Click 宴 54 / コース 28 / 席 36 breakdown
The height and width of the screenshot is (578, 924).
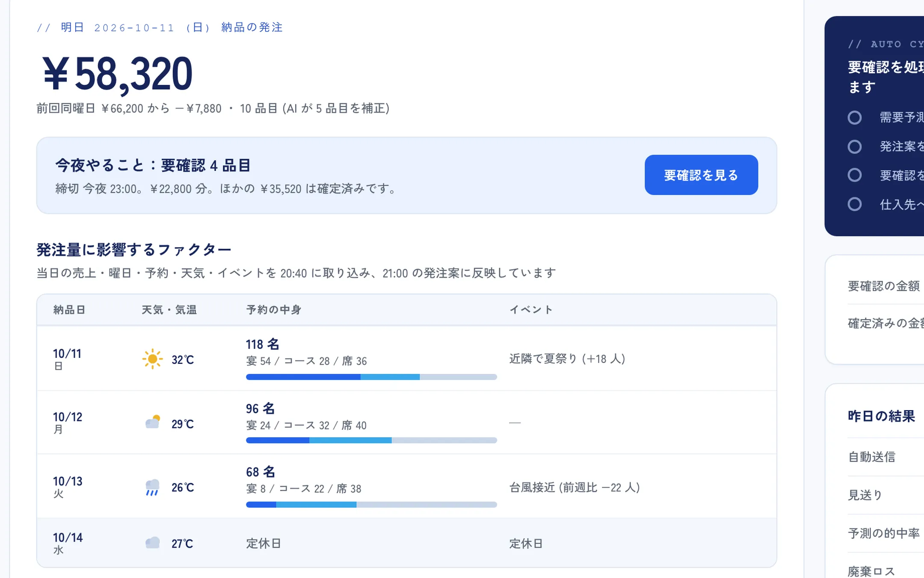pos(306,361)
